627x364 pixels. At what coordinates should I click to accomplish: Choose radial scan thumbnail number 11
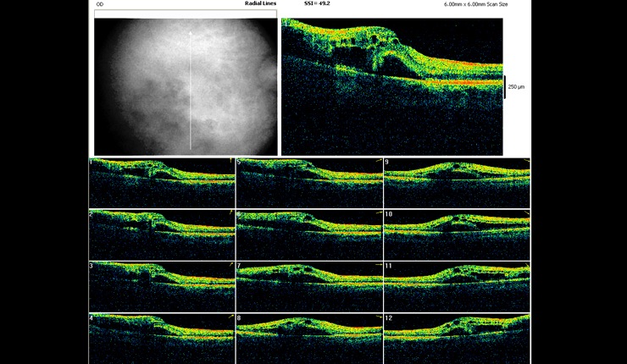click(457, 286)
